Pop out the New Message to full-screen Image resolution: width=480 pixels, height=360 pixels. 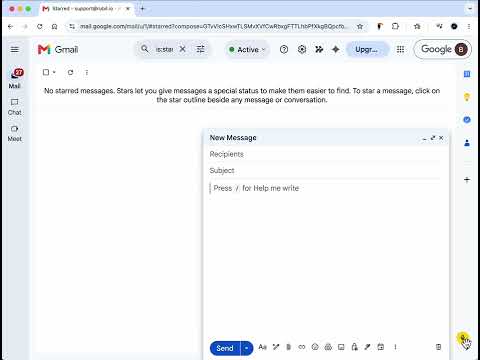[433, 138]
